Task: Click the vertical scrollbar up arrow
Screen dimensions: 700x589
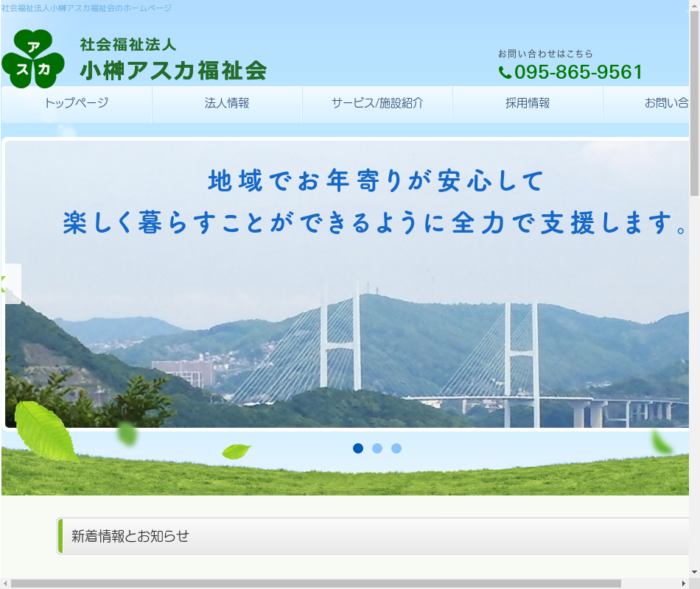Action: click(694, 6)
